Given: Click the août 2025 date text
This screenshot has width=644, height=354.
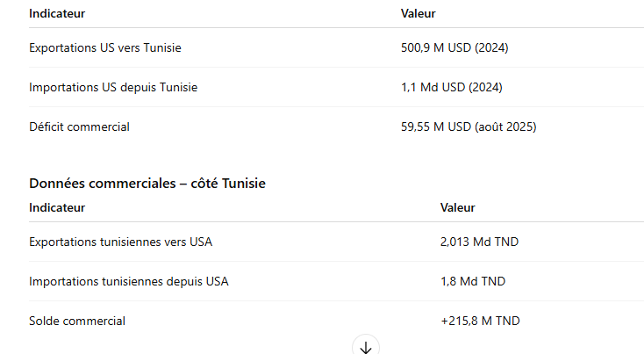Looking at the screenshot, I should point(505,126).
